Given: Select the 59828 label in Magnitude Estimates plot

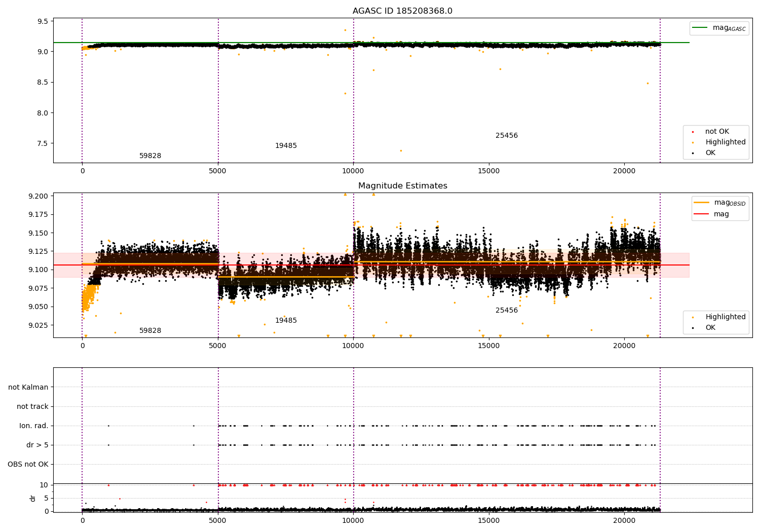Looking at the screenshot, I should pos(150,331).
